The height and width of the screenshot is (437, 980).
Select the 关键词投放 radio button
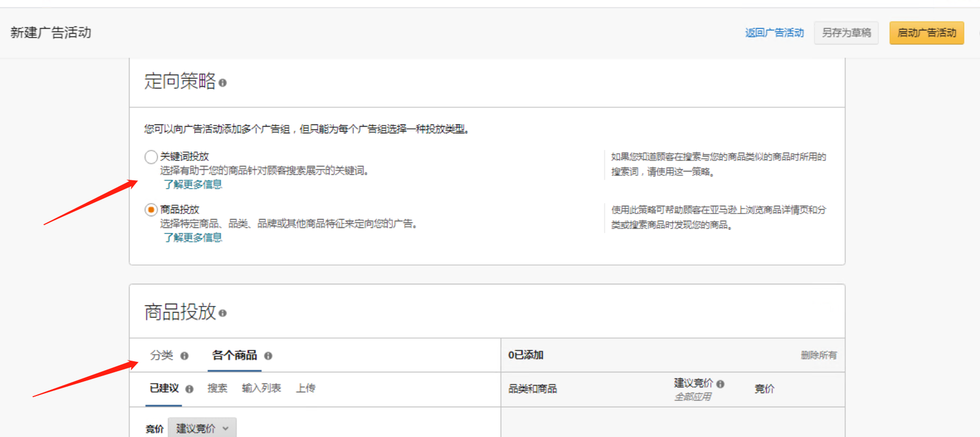point(151,157)
